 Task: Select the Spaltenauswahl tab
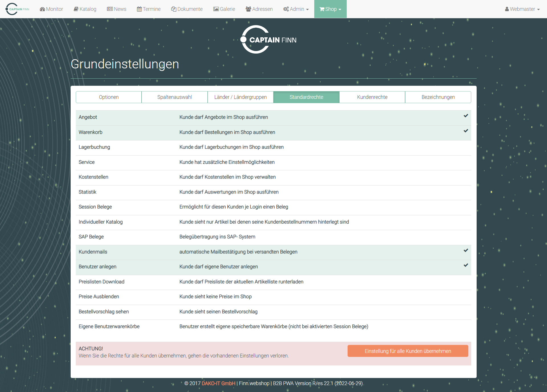click(174, 97)
